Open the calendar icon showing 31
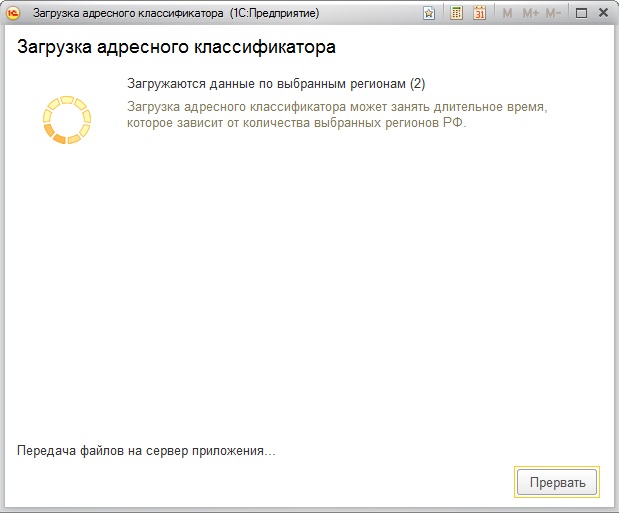 pos(479,13)
